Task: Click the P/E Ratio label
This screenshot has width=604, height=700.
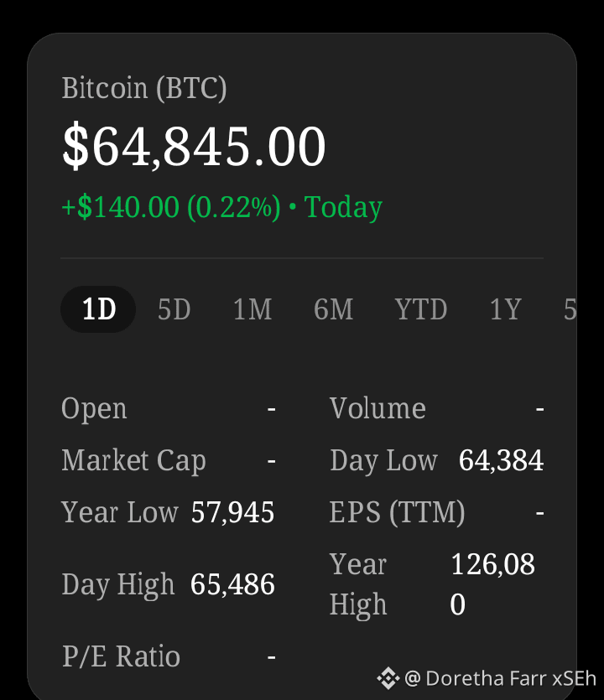Action: tap(121, 656)
